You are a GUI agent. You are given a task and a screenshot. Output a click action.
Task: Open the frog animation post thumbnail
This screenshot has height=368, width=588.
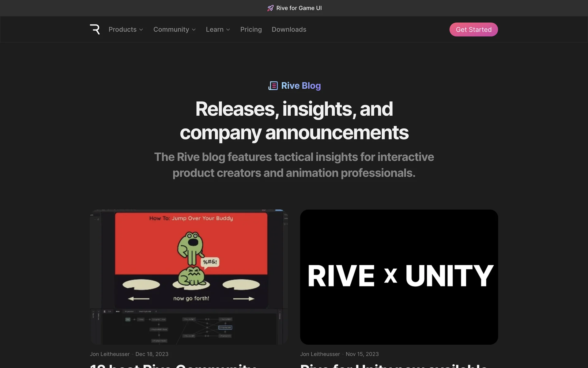pos(189,277)
